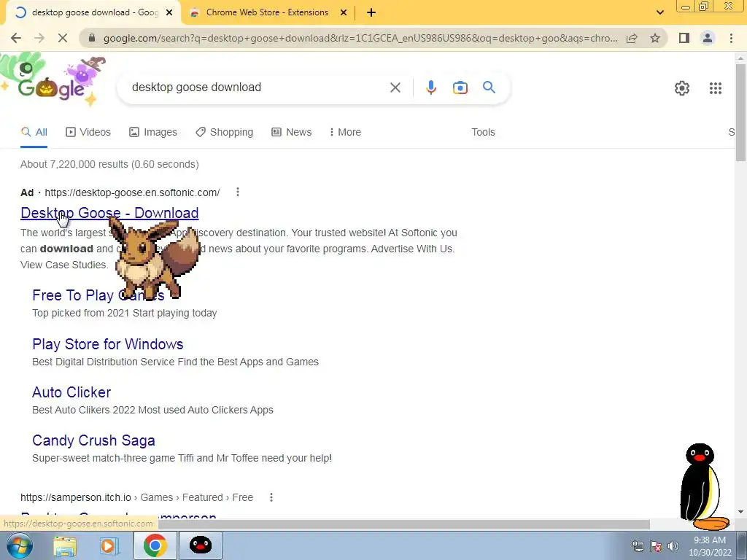Click the Pingu penguin desktop pet

(704, 486)
